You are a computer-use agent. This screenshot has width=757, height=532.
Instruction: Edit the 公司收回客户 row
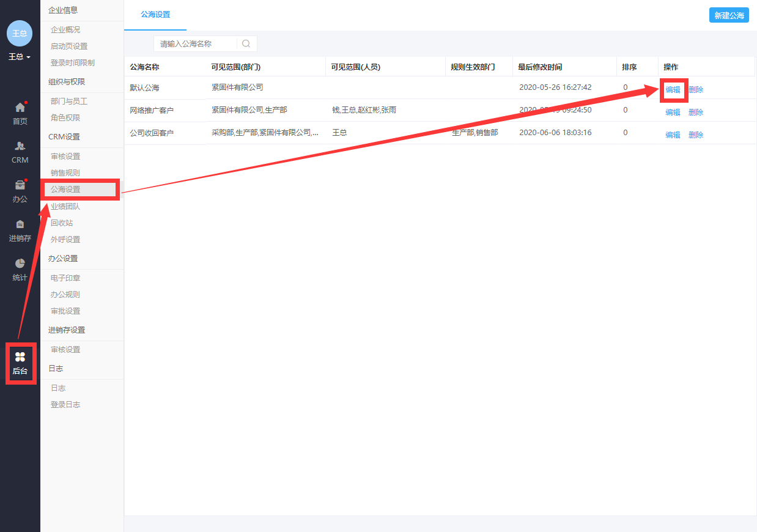click(x=673, y=135)
